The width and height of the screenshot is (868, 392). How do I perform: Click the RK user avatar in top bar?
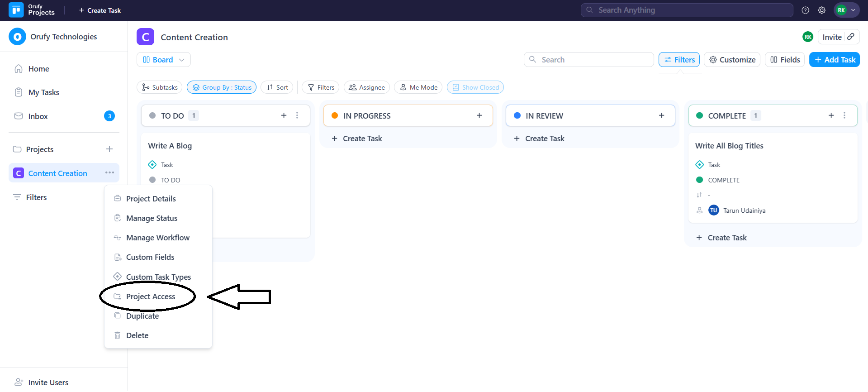point(841,10)
